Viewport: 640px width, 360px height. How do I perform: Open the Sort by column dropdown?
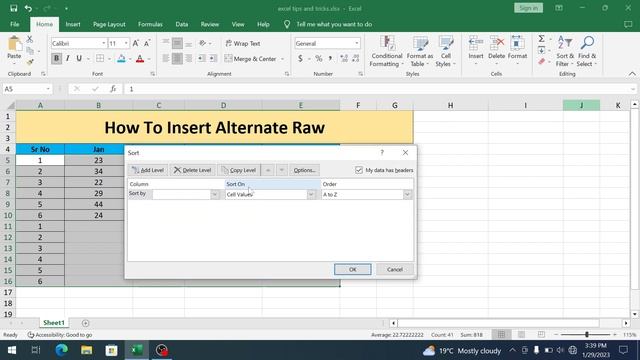(x=215, y=195)
